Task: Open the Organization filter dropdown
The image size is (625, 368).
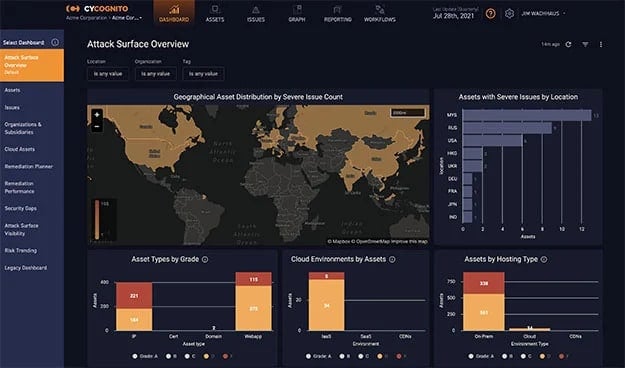Action: (x=155, y=74)
